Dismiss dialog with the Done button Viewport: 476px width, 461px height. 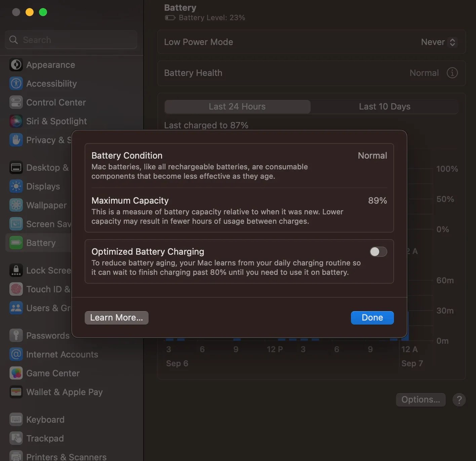click(x=372, y=318)
